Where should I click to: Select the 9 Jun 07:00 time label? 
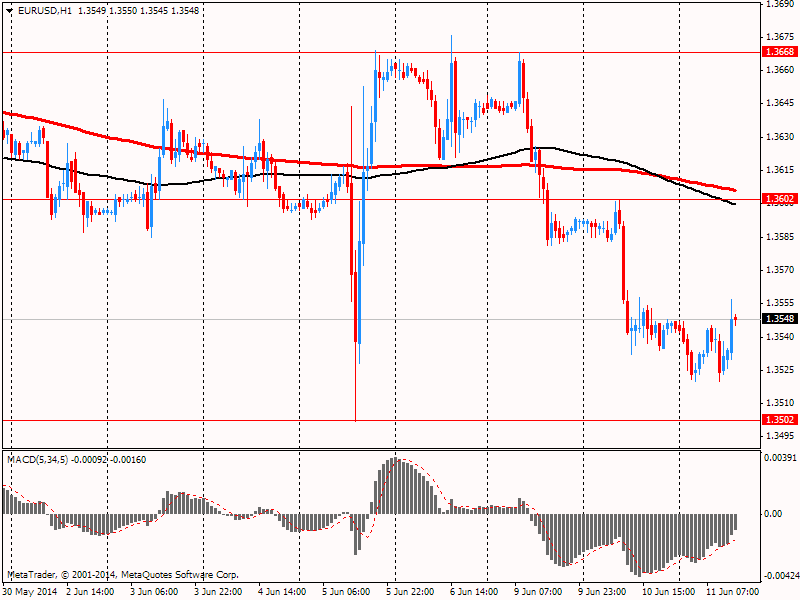point(538,592)
